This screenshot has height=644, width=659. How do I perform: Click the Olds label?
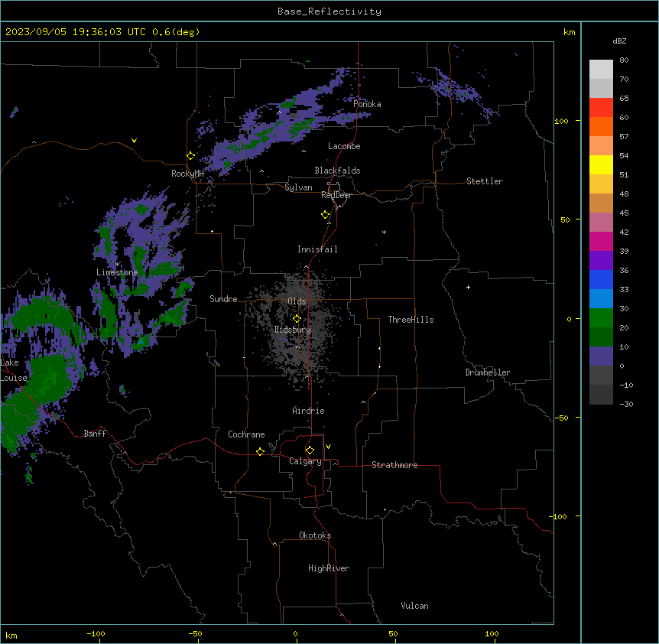(297, 301)
